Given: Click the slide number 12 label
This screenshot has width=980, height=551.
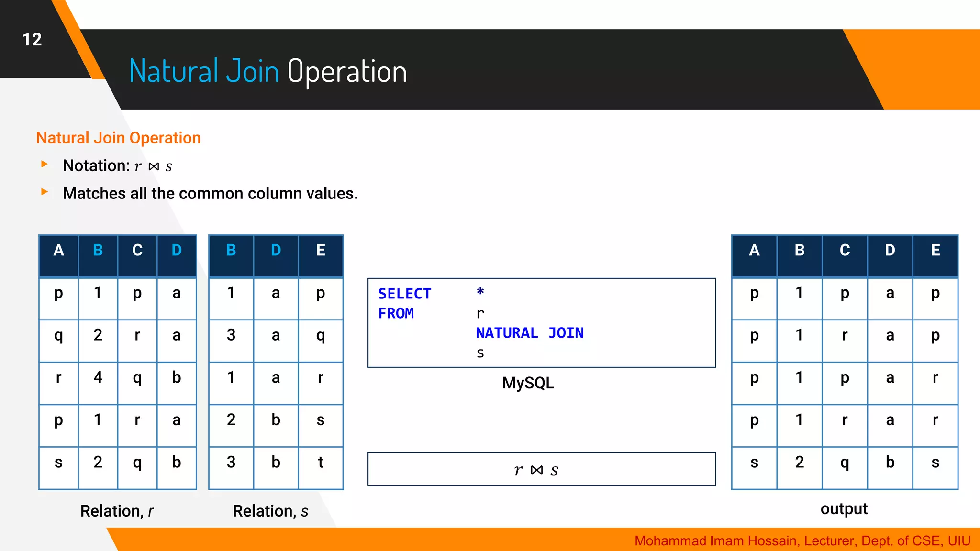Looking at the screenshot, I should (32, 40).
